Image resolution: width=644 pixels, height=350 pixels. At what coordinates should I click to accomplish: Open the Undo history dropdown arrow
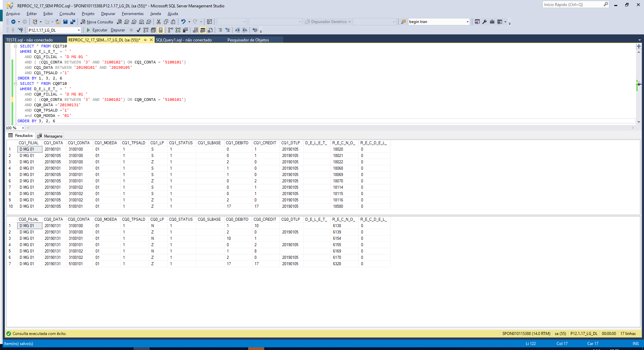click(189, 22)
